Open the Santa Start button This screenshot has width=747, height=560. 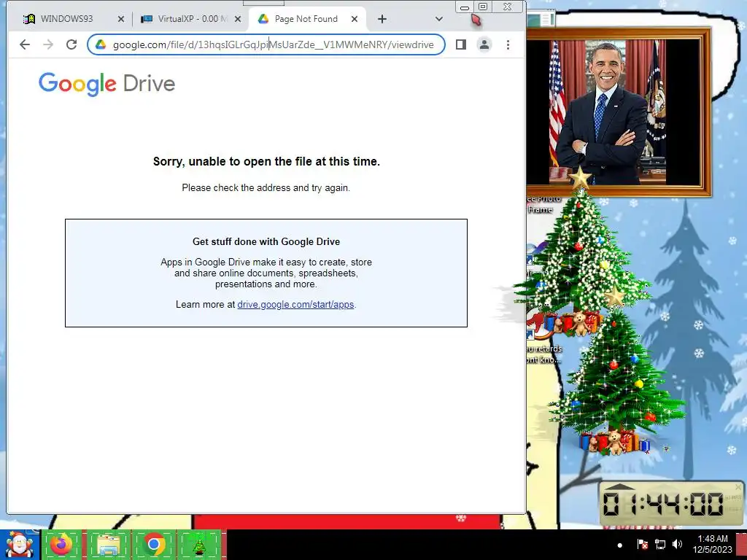tap(20, 545)
